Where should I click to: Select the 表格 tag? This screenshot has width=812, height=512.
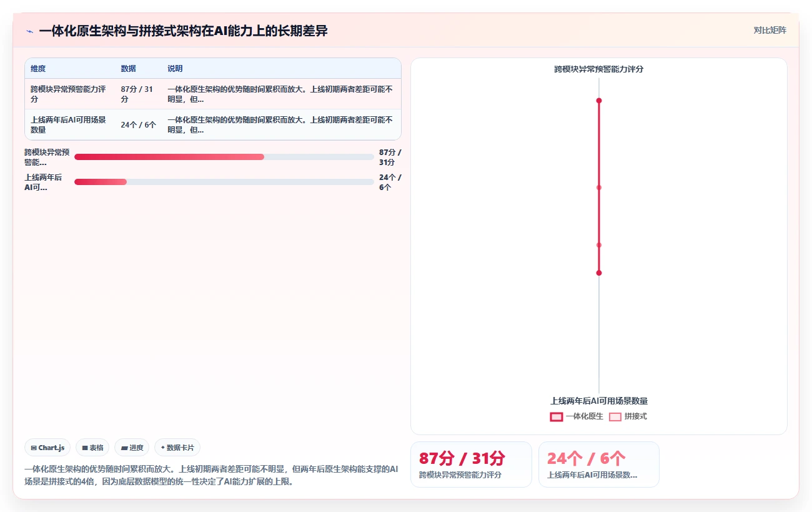point(92,448)
